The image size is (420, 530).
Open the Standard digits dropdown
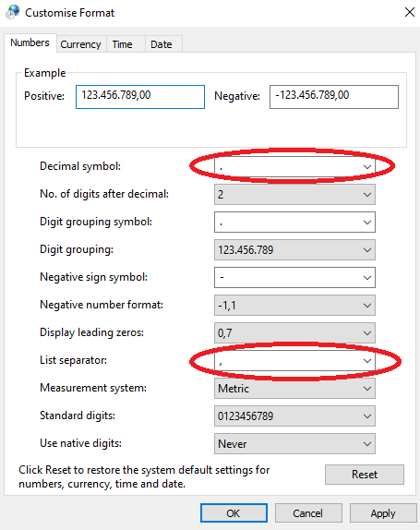point(294,416)
